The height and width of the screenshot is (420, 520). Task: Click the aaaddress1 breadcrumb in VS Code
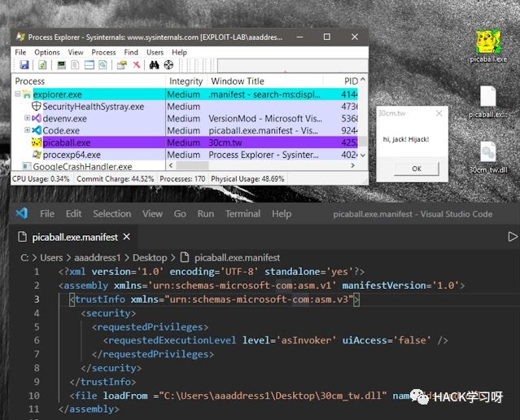tap(97, 258)
